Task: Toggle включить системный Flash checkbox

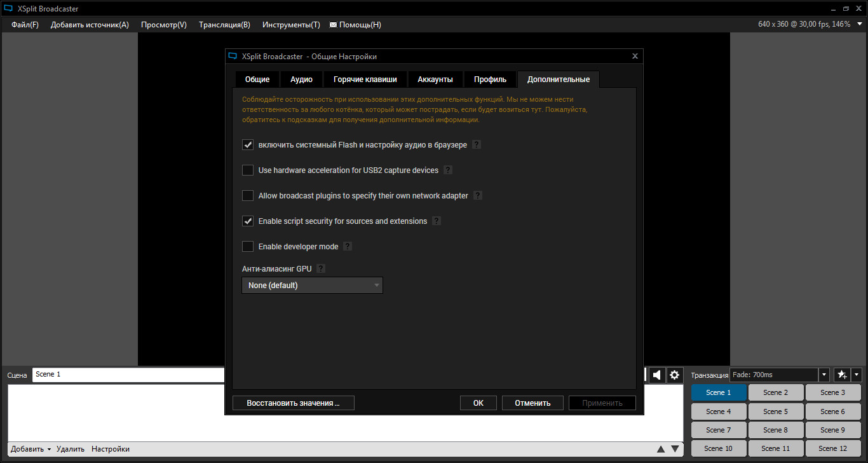Action: coord(248,145)
